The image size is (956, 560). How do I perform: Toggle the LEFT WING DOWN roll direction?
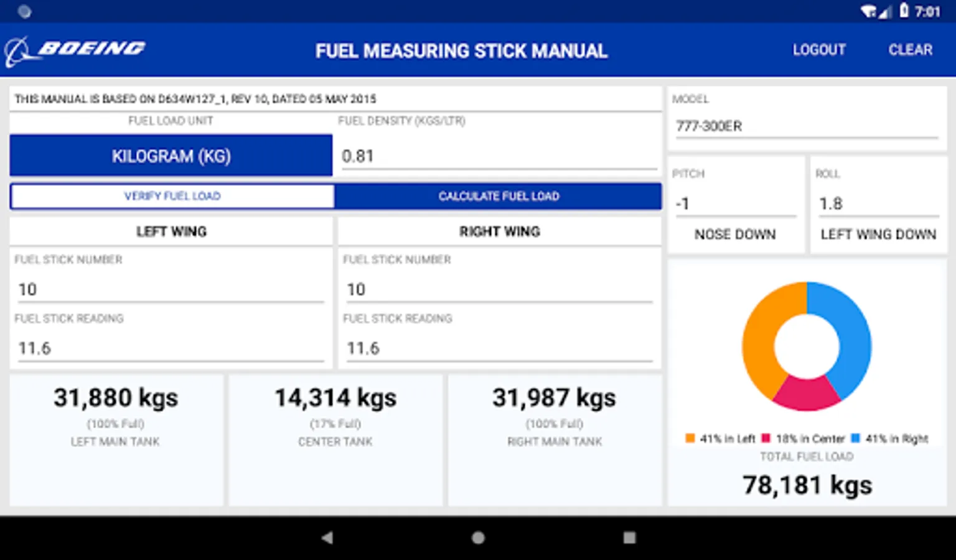click(878, 235)
